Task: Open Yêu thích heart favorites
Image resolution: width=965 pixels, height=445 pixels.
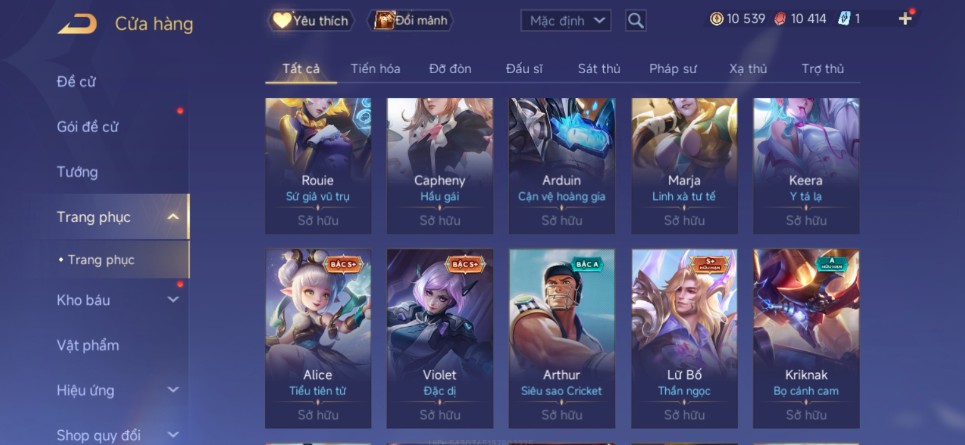Action: pyautogui.click(x=311, y=20)
